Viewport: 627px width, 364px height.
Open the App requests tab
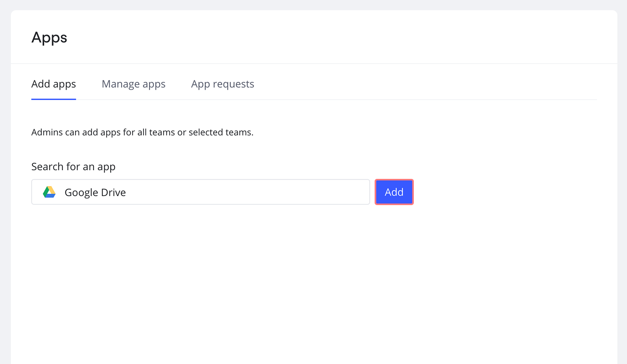pos(223,84)
